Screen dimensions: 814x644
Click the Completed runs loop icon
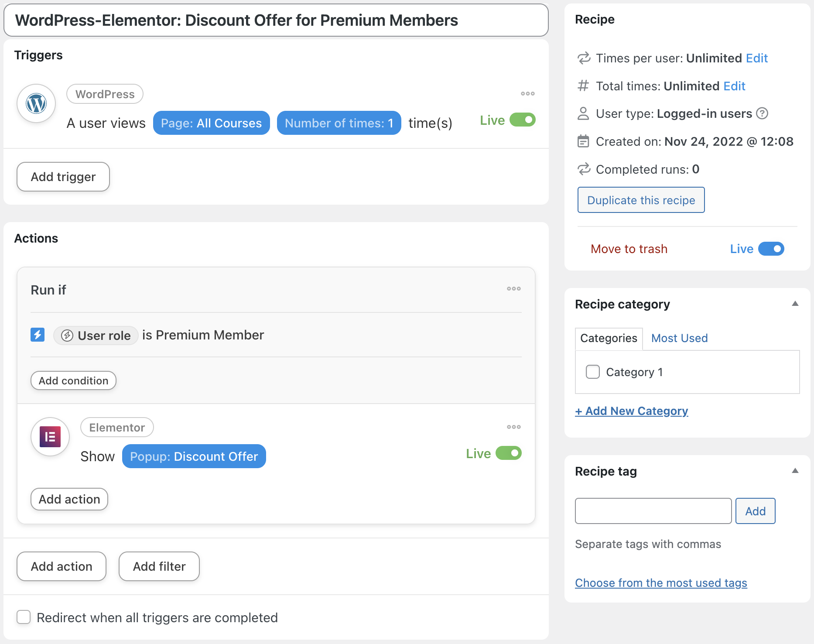[x=584, y=169]
